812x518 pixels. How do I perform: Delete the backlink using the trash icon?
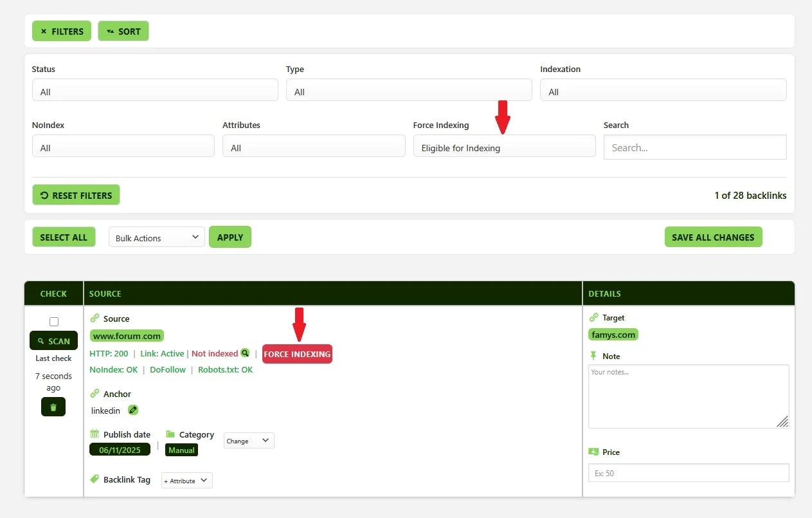coord(53,407)
